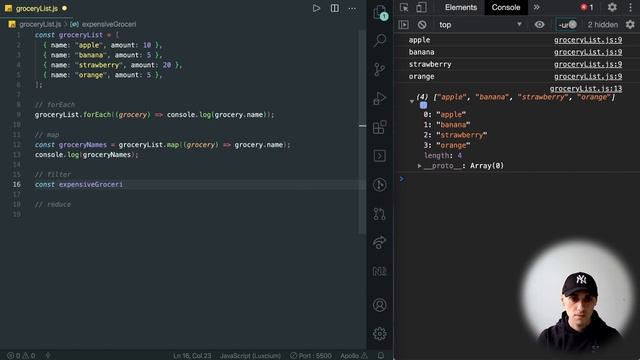Click groceryList.js in the breadcrumb
Viewport: 640px width, 360px height.
[40, 24]
